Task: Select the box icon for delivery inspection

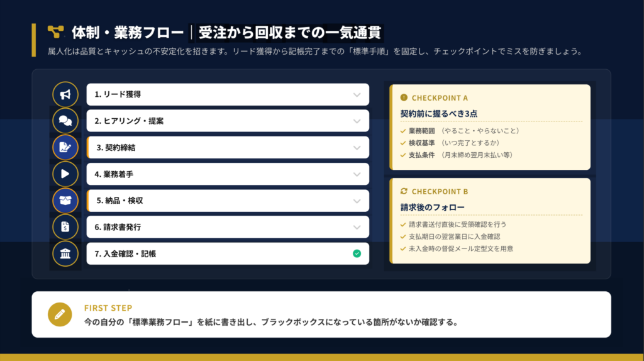Action: pos(65,201)
